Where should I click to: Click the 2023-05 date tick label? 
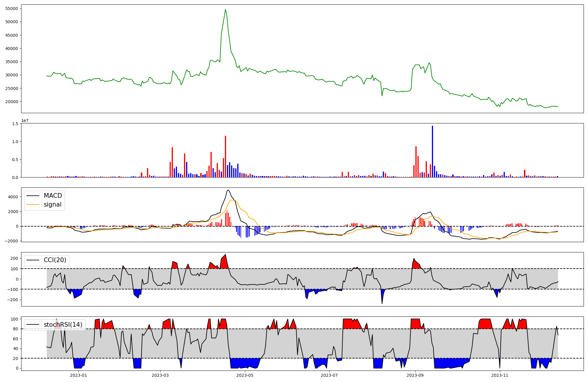pyautogui.click(x=245, y=375)
